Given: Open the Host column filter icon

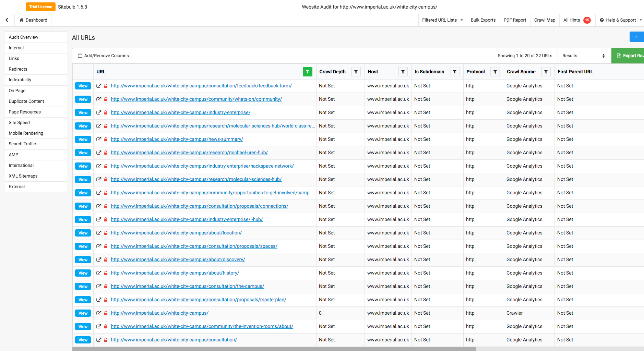Looking at the screenshot, I should 403,72.
